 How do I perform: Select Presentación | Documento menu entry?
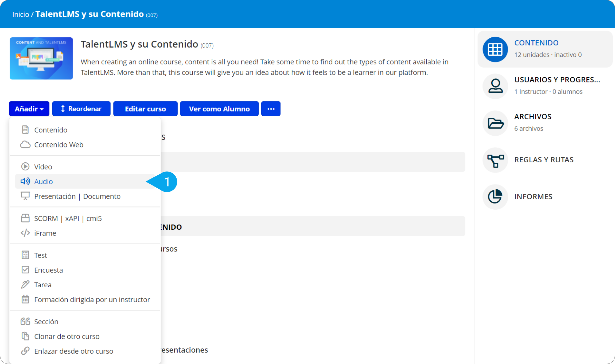point(85,196)
